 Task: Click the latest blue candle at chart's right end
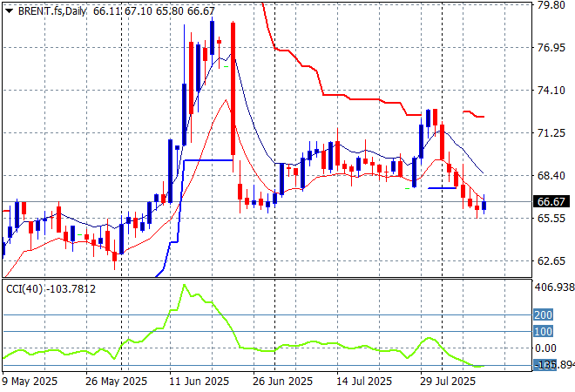click(x=484, y=206)
